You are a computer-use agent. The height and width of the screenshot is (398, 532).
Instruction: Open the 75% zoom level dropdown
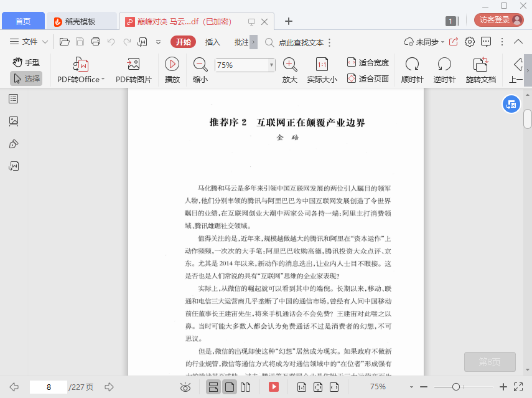point(271,65)
